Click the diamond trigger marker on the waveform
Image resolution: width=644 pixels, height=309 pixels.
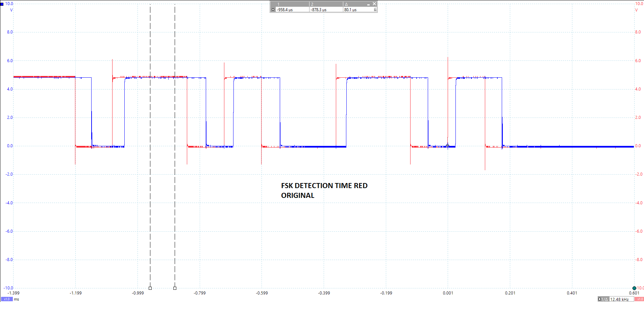click(447, 145)
